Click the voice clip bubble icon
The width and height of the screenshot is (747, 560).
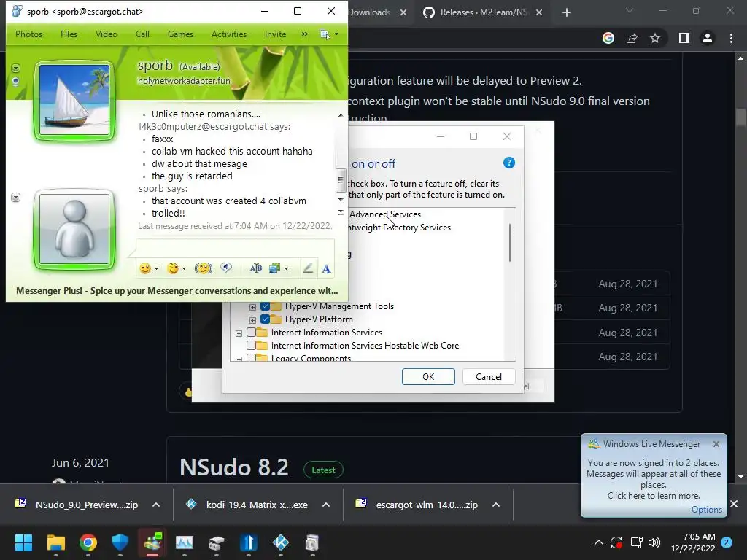[226, 268]
